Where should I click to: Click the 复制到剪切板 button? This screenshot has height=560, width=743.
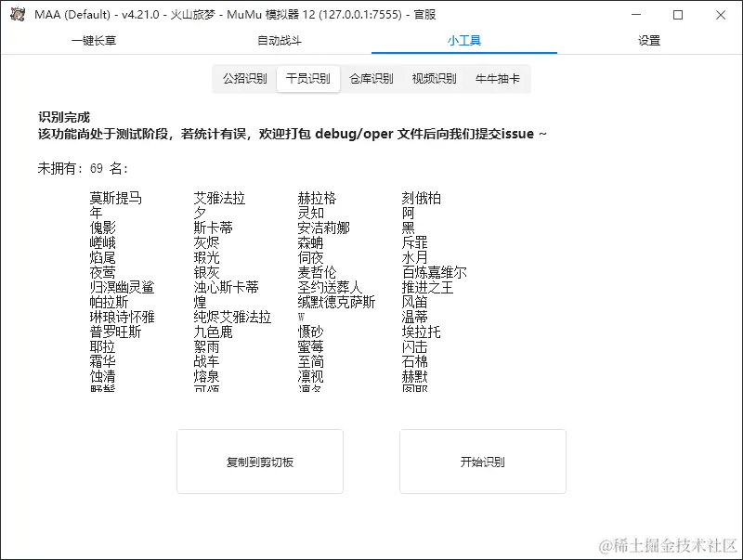[x=260, y=462]
